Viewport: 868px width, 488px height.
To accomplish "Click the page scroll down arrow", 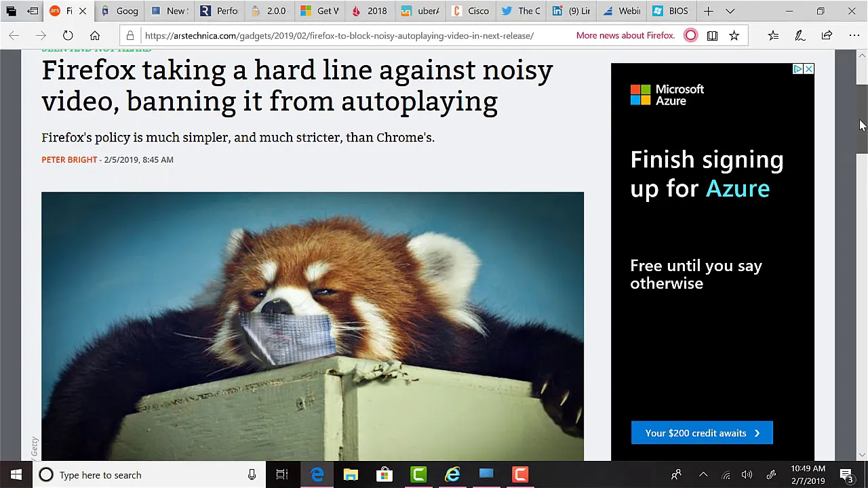I will 862,455.
